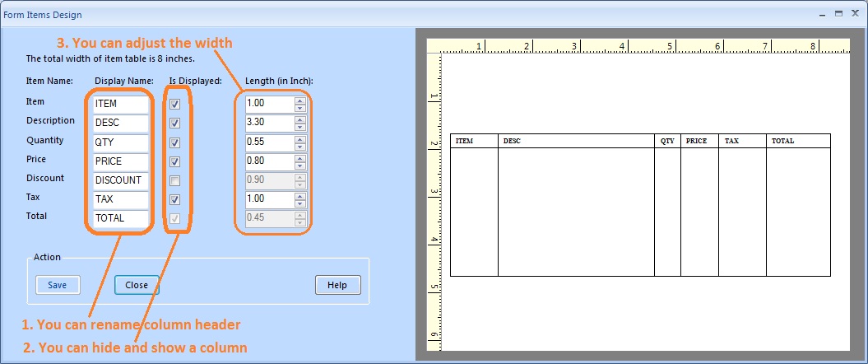
Task: Select the DESC display name text box
Action: tap(120, 124)
